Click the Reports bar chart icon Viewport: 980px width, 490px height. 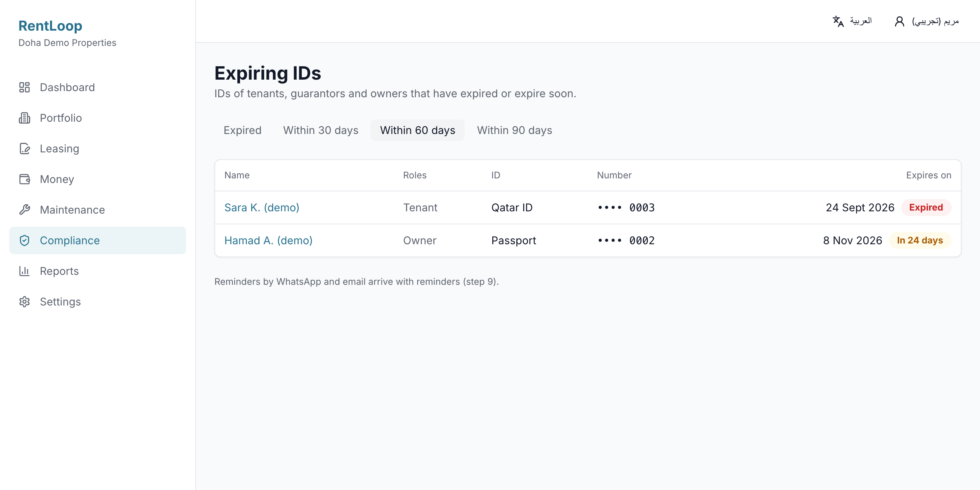tap(24, 271)
